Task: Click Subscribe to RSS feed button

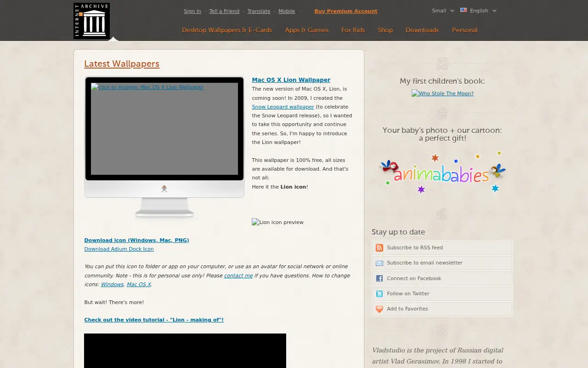Action: pyautogui.click(x=442, y=247)
